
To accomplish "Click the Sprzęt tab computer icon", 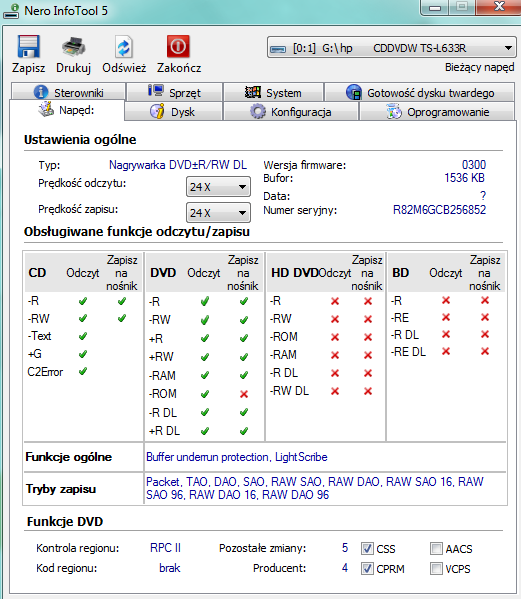I will click(x=156, y=91).
